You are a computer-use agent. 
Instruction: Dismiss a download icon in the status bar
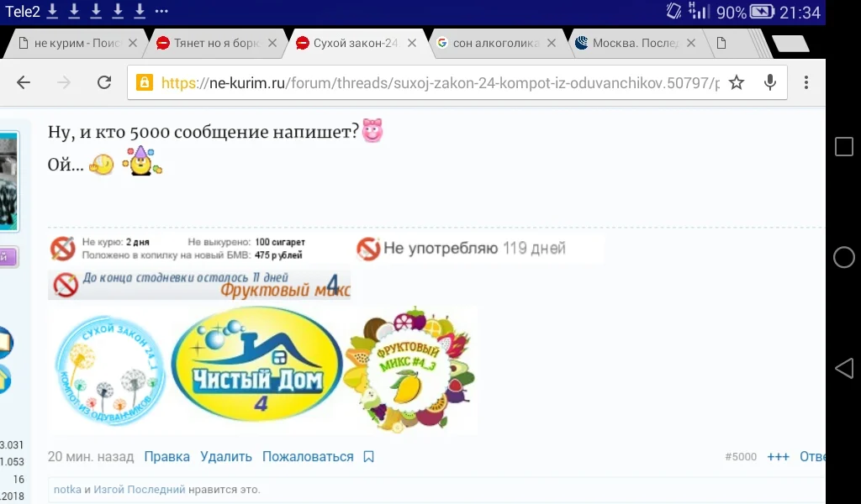52,11
